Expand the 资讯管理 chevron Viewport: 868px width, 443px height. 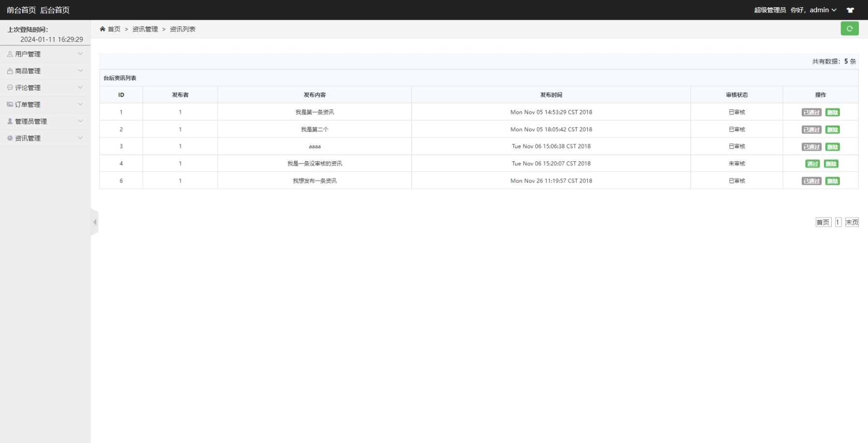(x=80, y=138)
